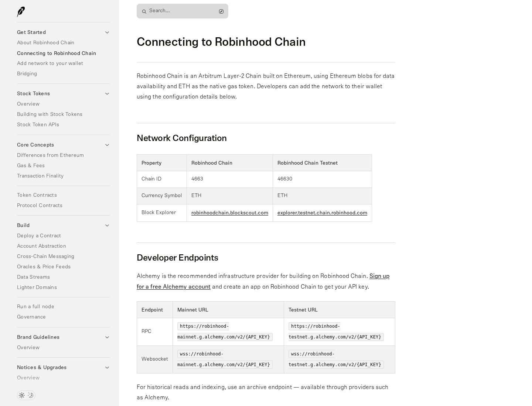This screenshot has width=532, height=406.
Task: Open Governance page
Action: point(31,317)
